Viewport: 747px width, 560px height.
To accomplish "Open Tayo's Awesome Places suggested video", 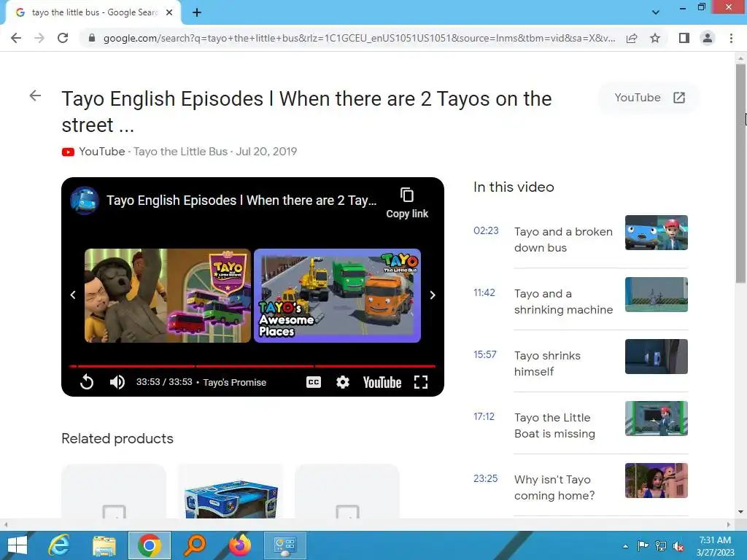I will coord(337,296).
